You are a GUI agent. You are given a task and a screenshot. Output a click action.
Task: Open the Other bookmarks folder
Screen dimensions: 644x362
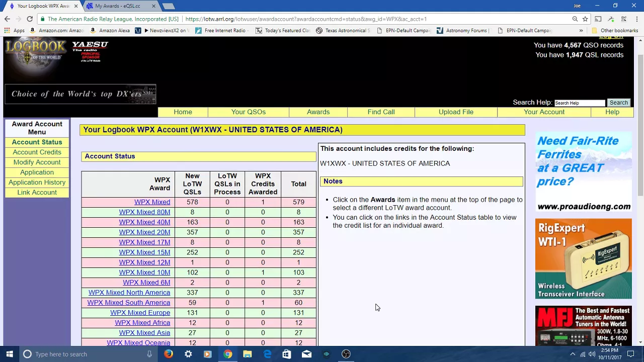[615, 31]
